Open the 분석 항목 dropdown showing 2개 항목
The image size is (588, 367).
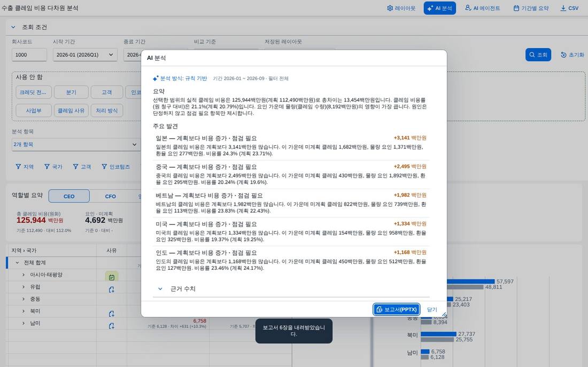[76, 144]
